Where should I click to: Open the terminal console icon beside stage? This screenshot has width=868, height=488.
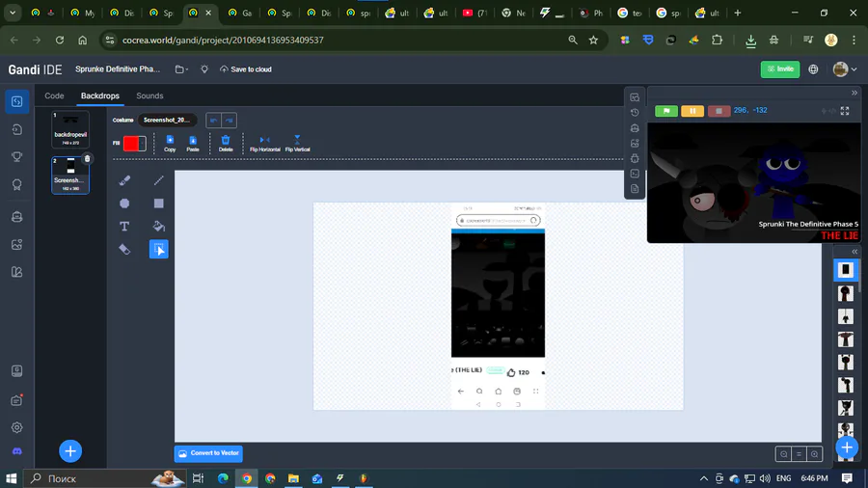[x=635, y=174]
